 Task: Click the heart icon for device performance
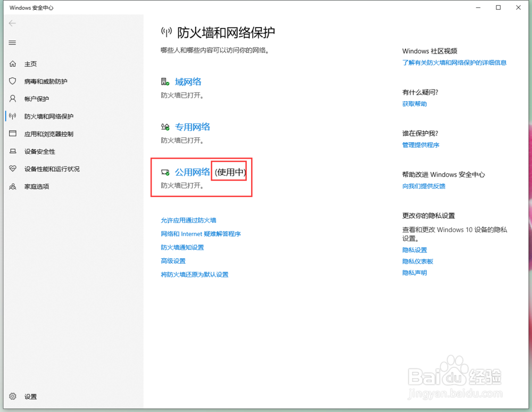click(x=13, y=168)
